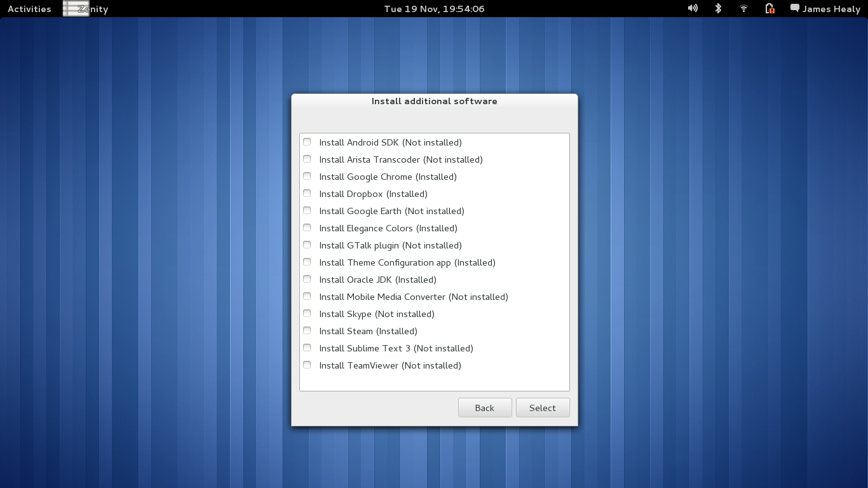
Task: Tick the Install Theme Configuration app checkbox
Action: click(307, 262)
